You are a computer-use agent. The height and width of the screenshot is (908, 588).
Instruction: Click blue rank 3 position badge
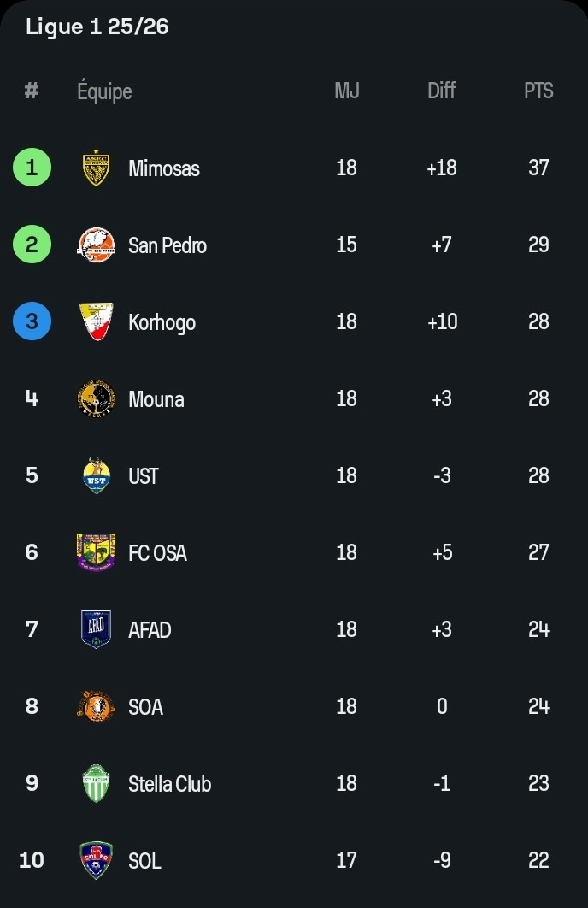[32, 321]
